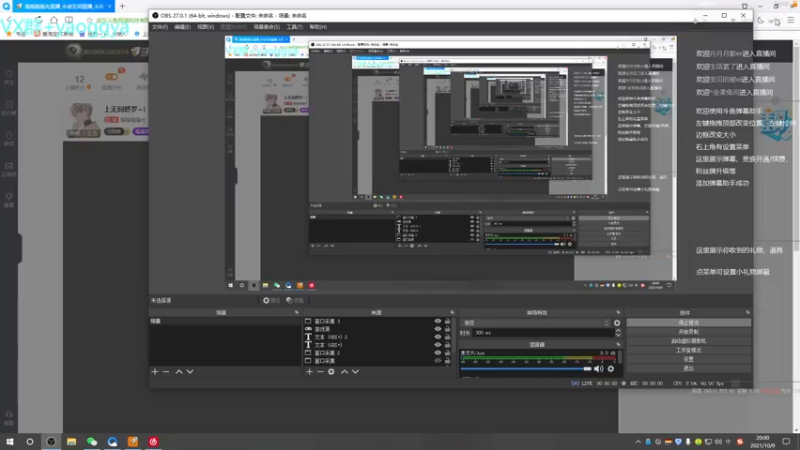Click 停止推流 stop streaming button
The height and width of the screenshot is (450, 800).
[x=689, y=322]
